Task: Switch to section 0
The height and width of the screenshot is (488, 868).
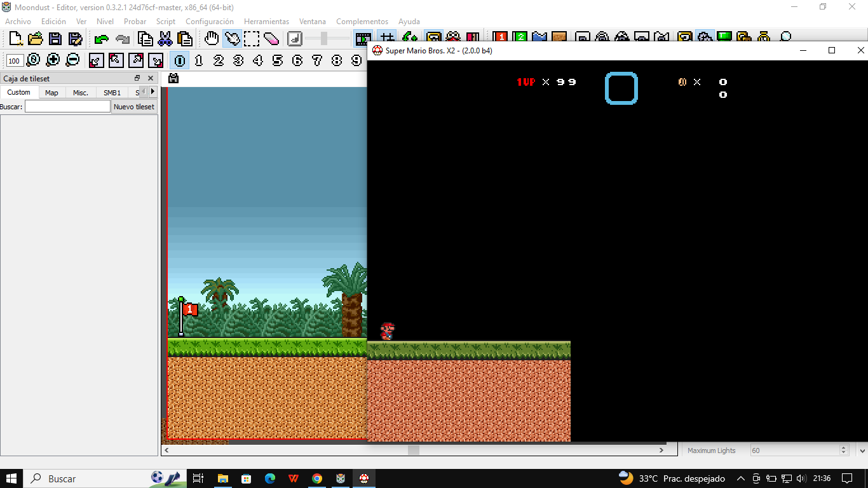Action: pyautogui.click(x=180, y=60)
